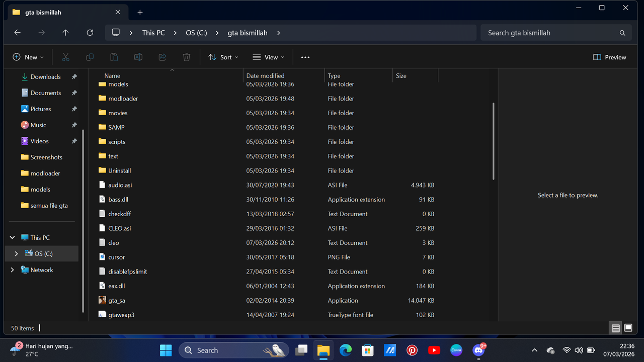Switch to Details view layout icon

pos(615,328)
